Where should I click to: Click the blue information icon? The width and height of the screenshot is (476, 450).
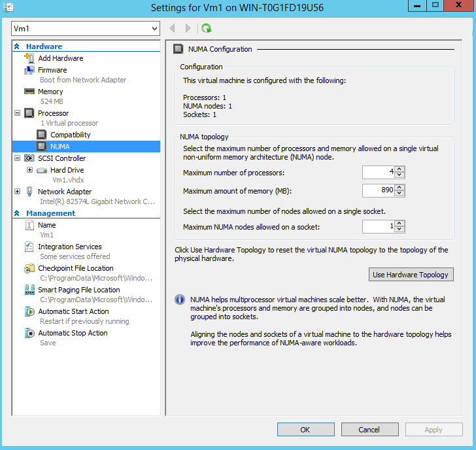(180, 300)
